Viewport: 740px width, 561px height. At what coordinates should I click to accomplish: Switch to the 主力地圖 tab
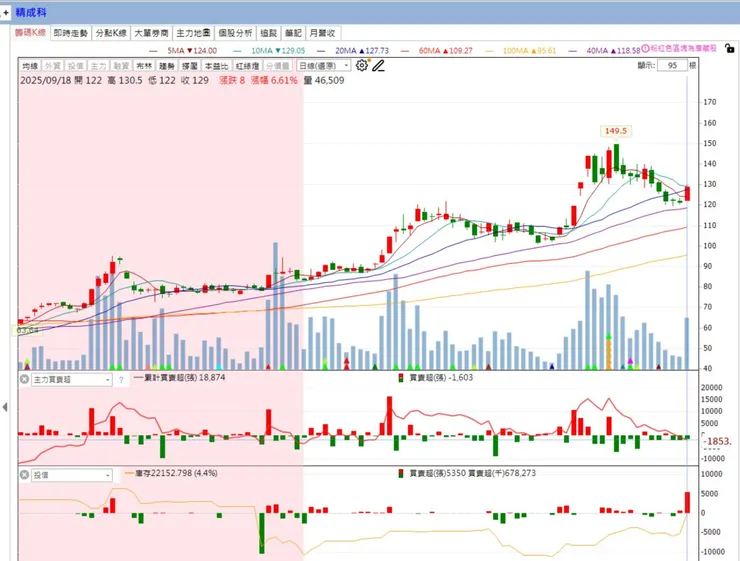[x=193, y=33]
